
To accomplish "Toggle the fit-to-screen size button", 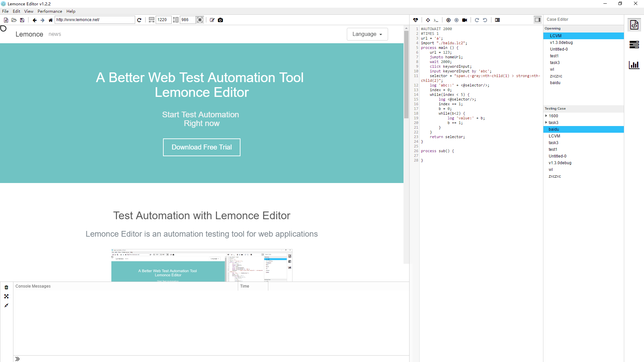I will [200, 20].
